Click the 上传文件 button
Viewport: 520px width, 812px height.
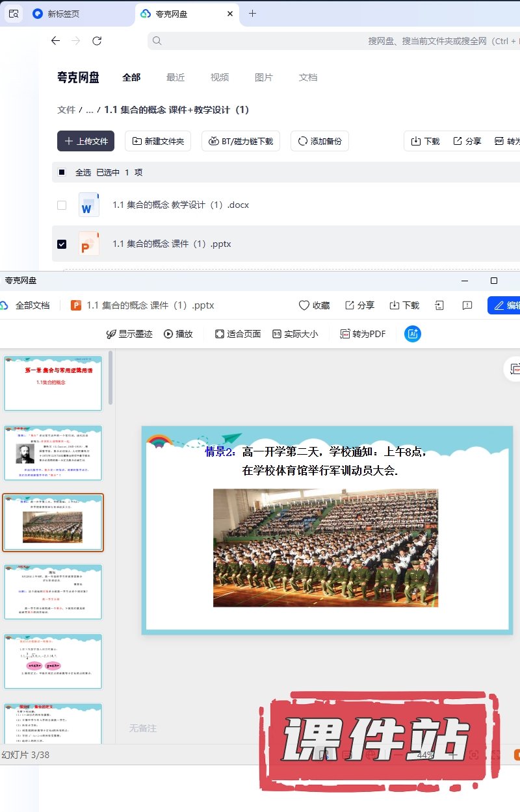86,141
